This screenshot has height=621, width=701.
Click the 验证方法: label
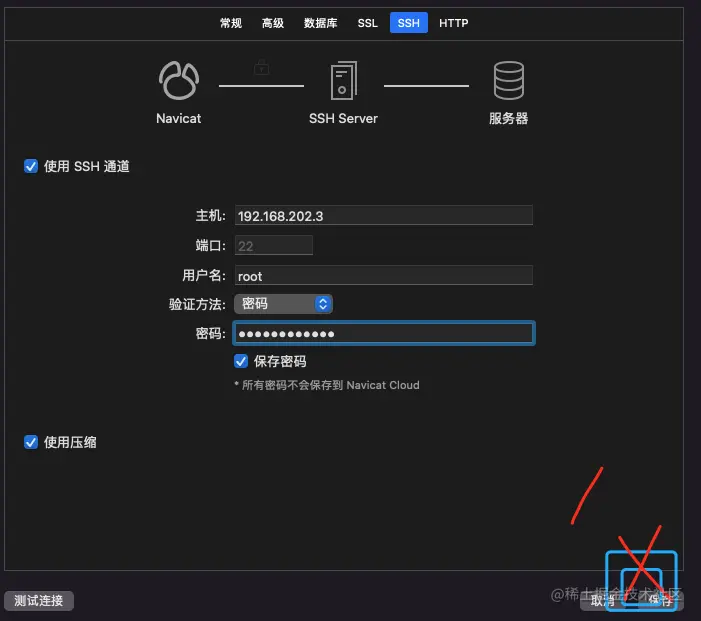[x=197, y=304]
